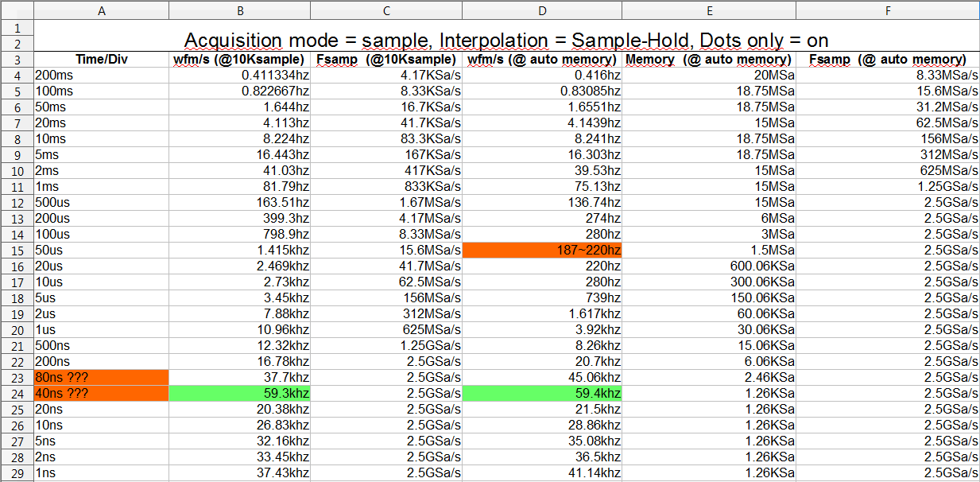980x482 pixels.
Task: Click the '136.74hz' cell
Action: [542, 202]
